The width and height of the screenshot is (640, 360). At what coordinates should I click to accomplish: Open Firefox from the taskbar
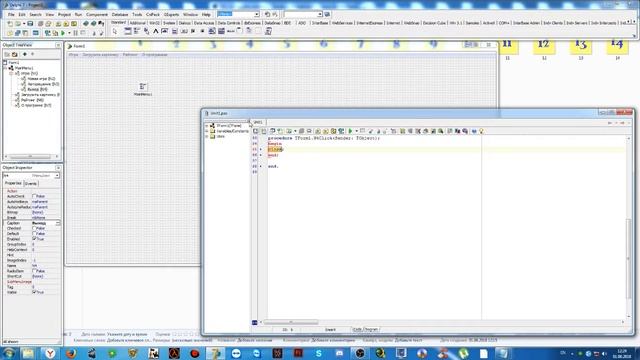tap(71, 353)
